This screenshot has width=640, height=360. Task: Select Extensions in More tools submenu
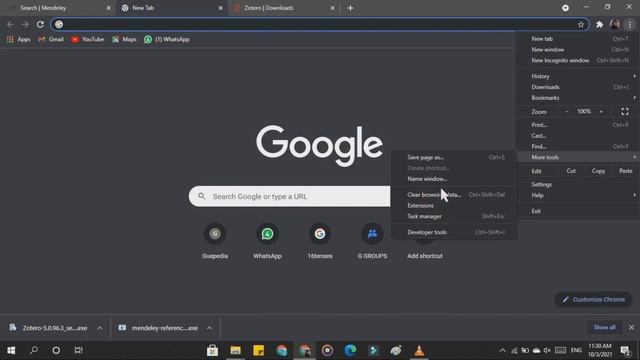454,206
